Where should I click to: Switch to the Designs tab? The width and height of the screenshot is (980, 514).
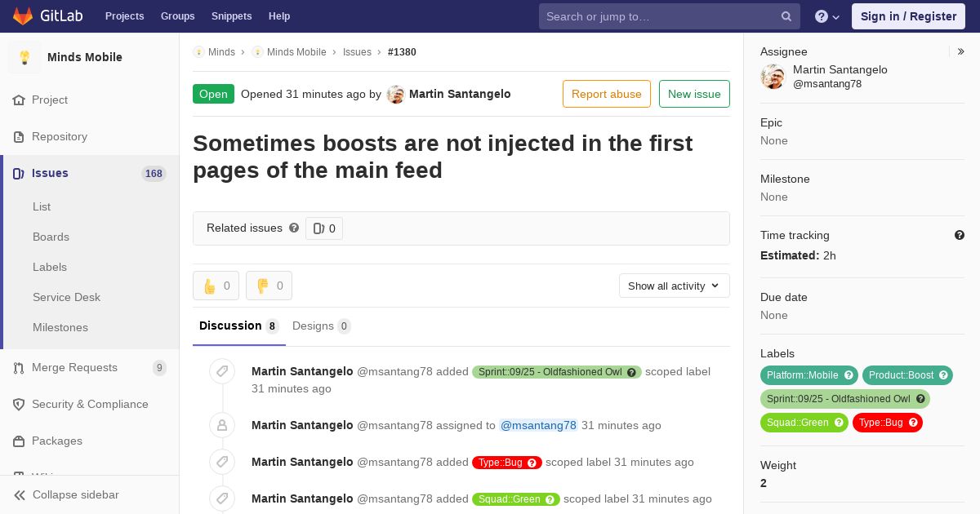321,326
